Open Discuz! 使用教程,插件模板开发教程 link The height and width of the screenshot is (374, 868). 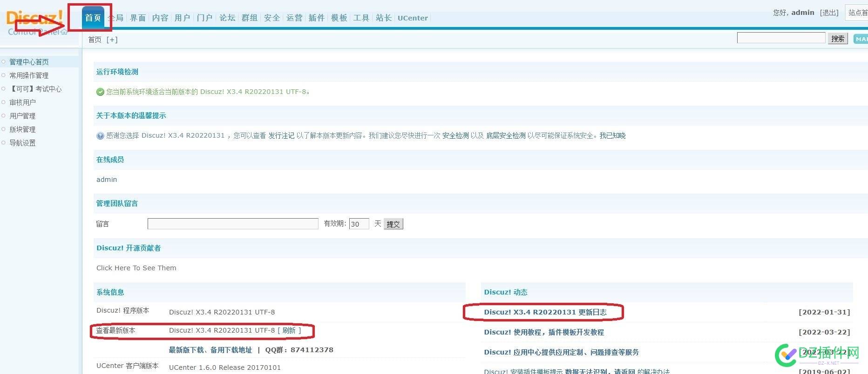544,332
